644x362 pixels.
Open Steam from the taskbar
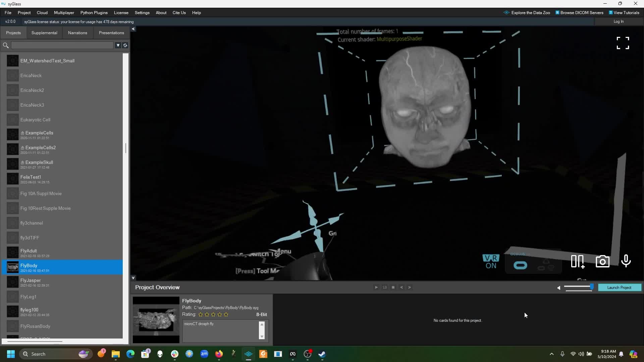point(322,354)
